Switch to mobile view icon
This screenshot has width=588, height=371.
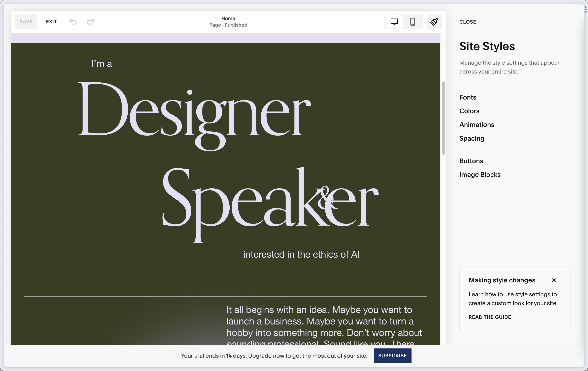(413, 22)
